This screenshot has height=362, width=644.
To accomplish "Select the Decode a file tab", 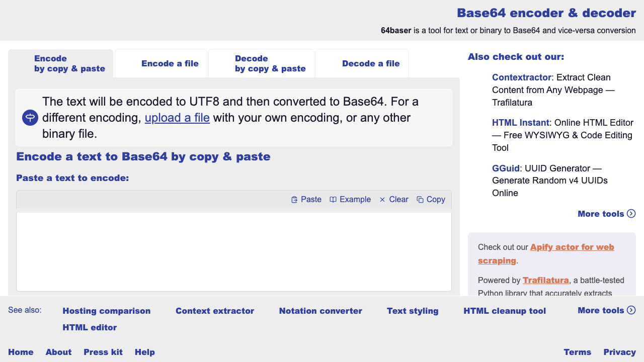I will pos(370,63).
